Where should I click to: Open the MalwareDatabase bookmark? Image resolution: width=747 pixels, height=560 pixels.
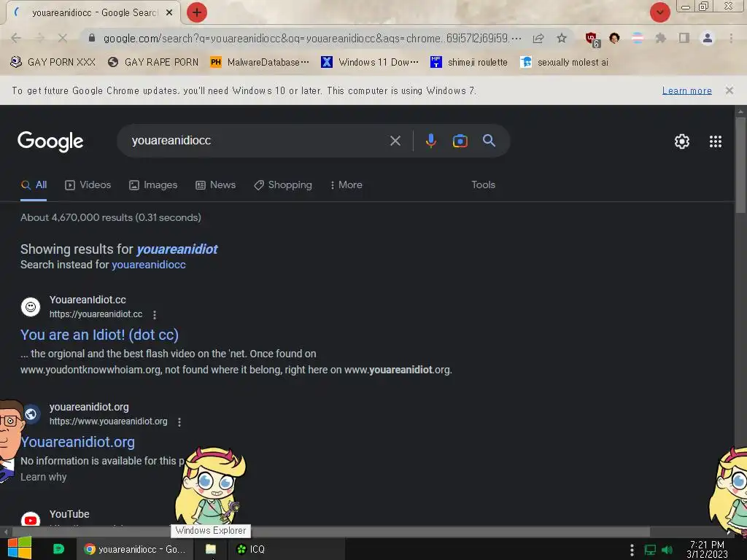(x=260, y=62)
